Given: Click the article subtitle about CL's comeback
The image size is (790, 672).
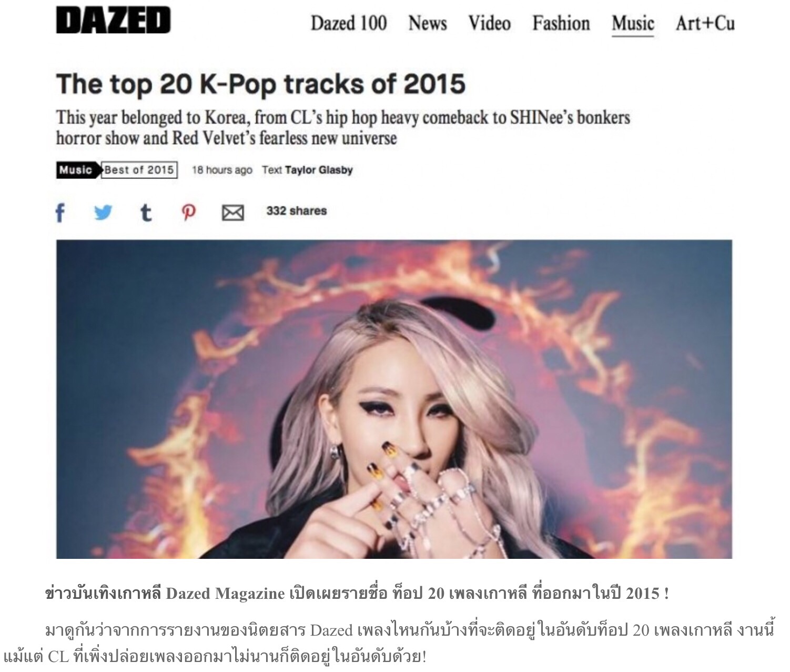Looking at the screenshot, I should [343, 128].
